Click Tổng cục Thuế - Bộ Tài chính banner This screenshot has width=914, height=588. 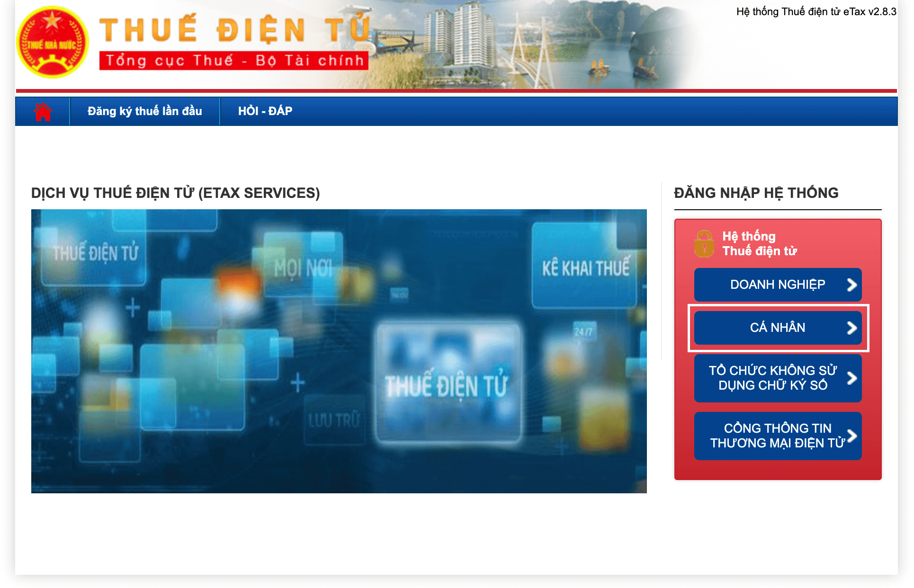coord(234,61)
